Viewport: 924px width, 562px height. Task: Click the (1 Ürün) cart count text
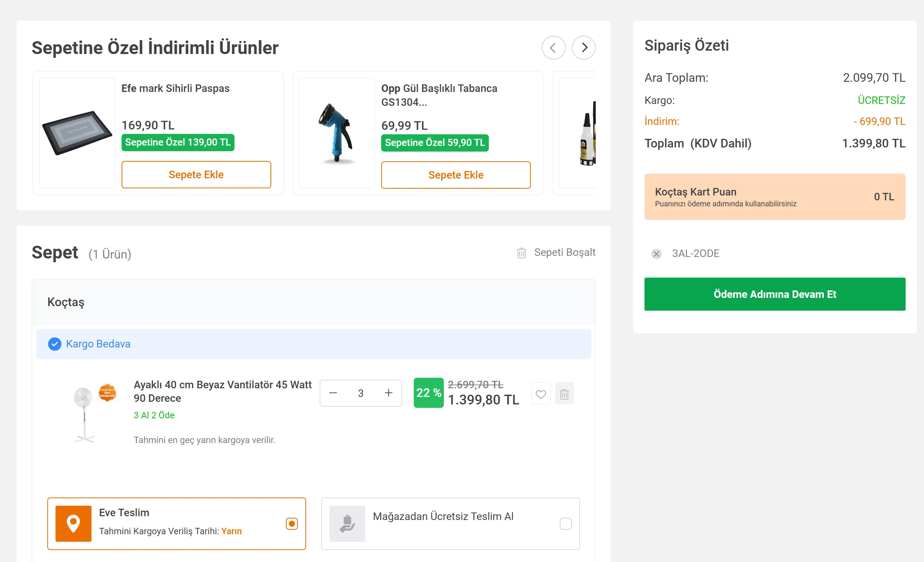110,254
